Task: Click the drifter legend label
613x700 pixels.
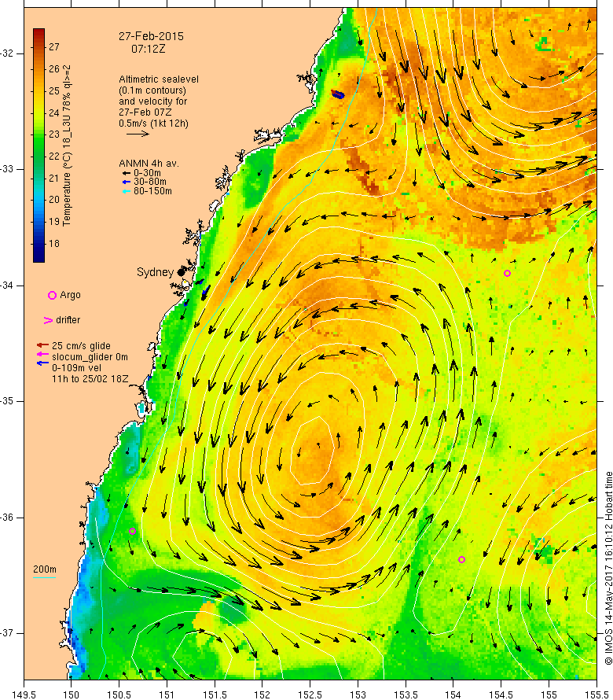Action: click(x=68, y=320)
